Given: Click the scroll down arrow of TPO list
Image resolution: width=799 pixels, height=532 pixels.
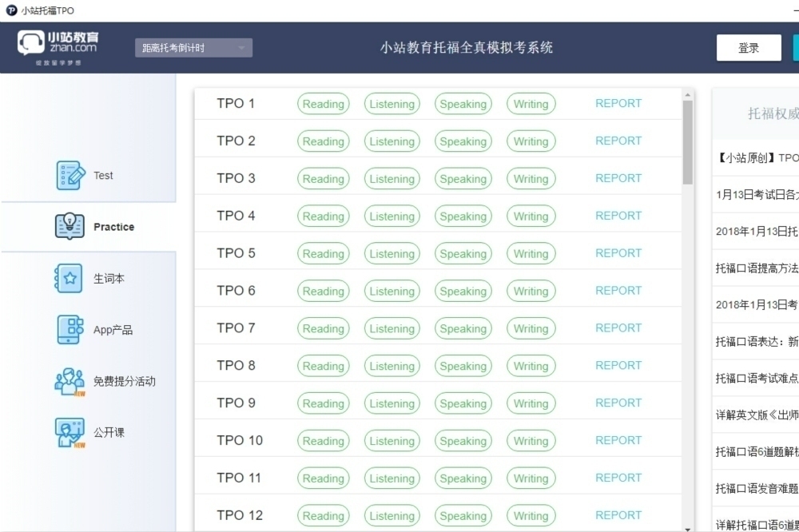Looking at the screenshot, I should (688, 529).
